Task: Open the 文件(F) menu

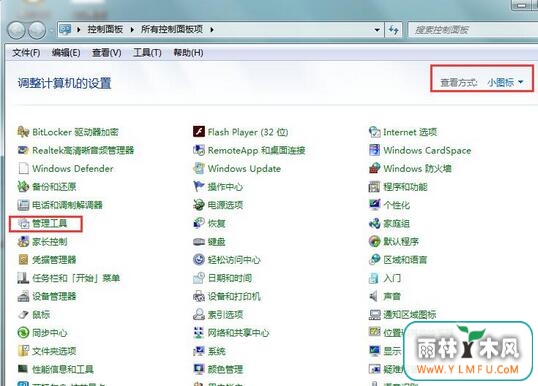Action: click(26, 53)
